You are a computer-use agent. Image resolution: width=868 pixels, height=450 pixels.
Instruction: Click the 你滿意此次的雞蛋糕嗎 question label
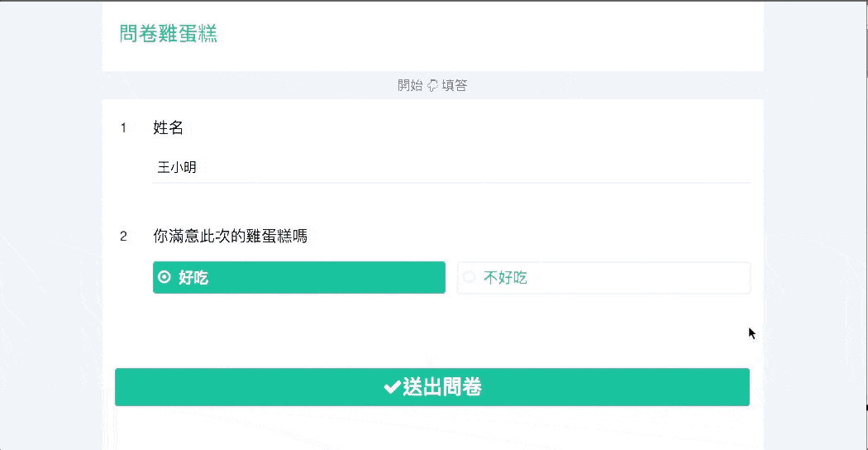230,237
